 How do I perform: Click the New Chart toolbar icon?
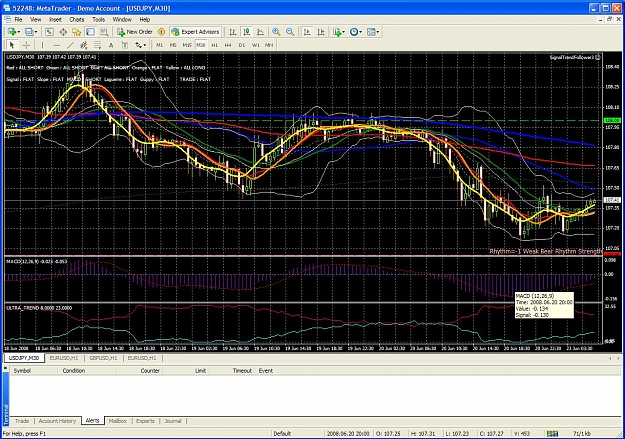(x=12, y=32)
